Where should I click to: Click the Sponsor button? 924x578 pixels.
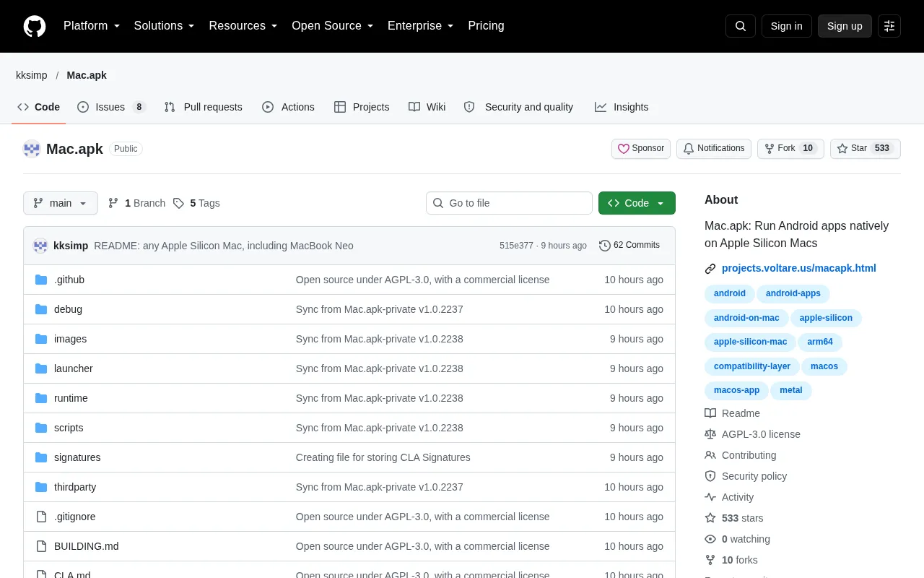pos(641,149)
